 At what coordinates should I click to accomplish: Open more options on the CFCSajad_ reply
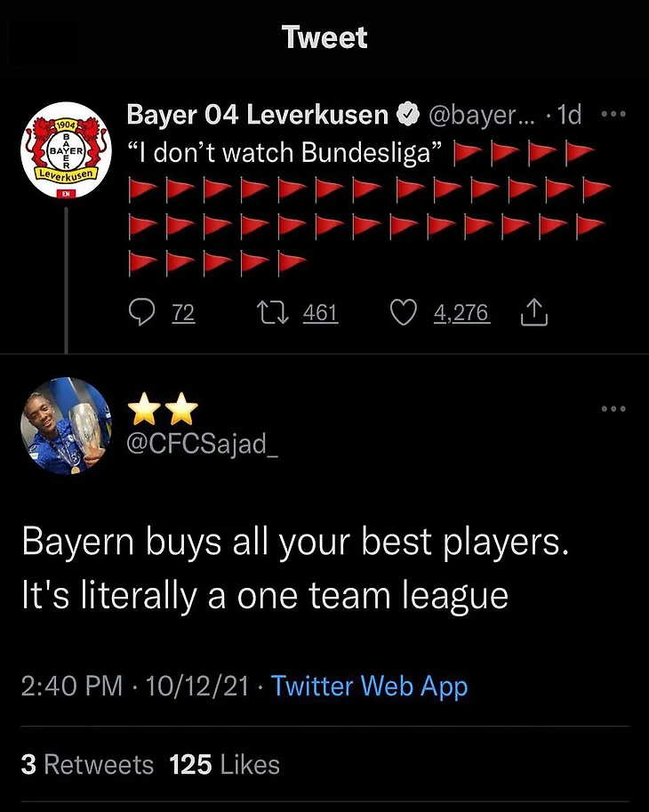(613, 409)
